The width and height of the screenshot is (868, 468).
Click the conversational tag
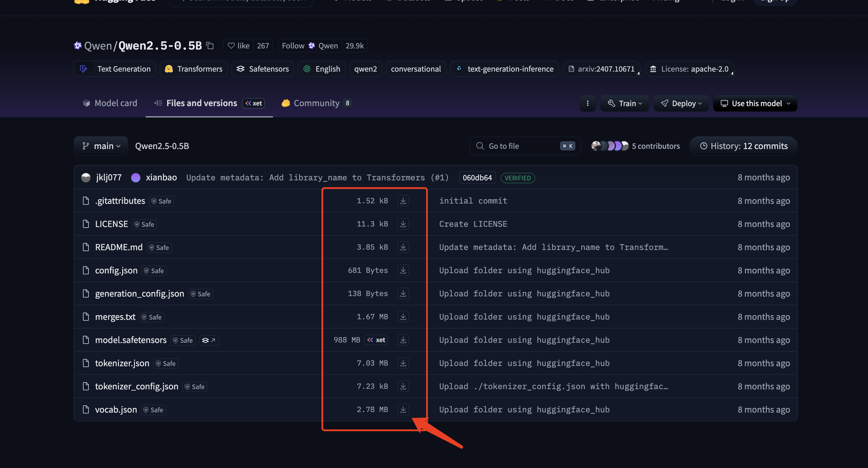coord(416,69)
